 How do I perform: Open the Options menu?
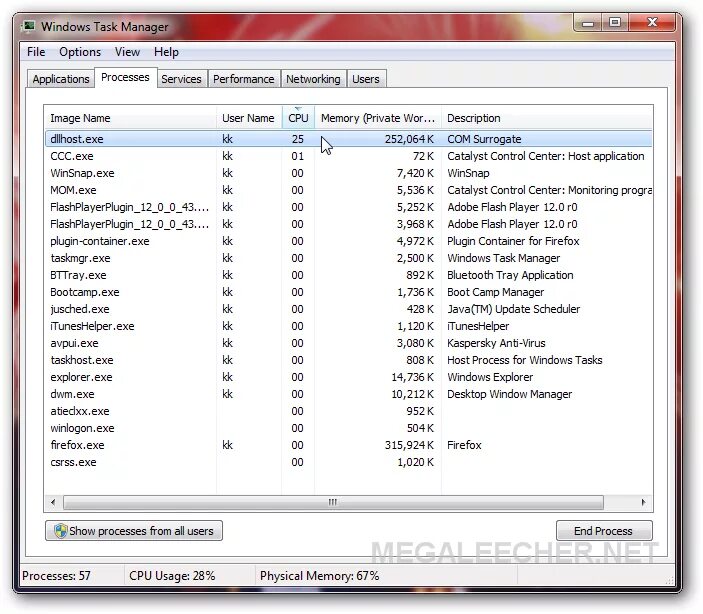(80, 52)
